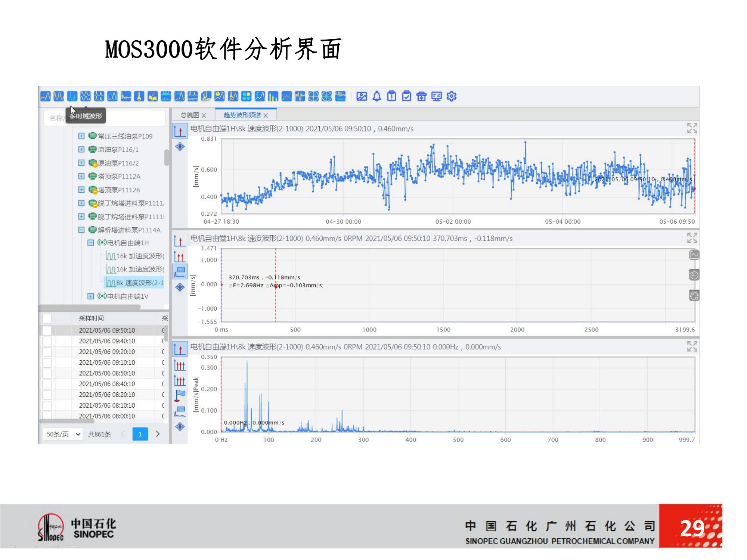Open the 50条/页 page size dropdown
This screenshot has height=560, width=747.
(x=62, y=434)
